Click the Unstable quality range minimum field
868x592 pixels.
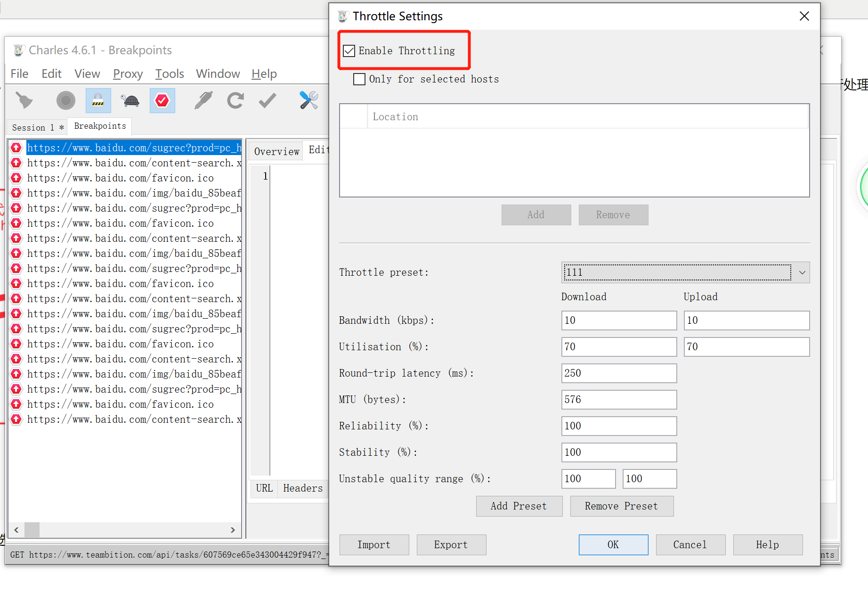pyautogui.click(x=588, y=479)
